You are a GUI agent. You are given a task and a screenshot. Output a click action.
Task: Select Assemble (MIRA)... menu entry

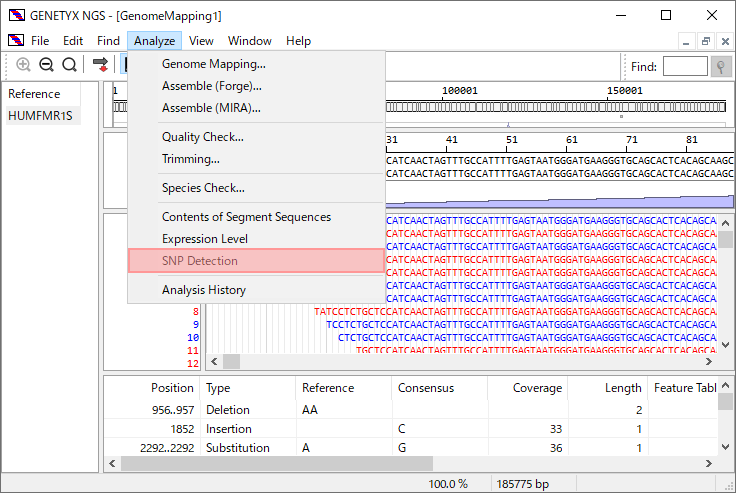pyautogui.click(x=256, y=108)
